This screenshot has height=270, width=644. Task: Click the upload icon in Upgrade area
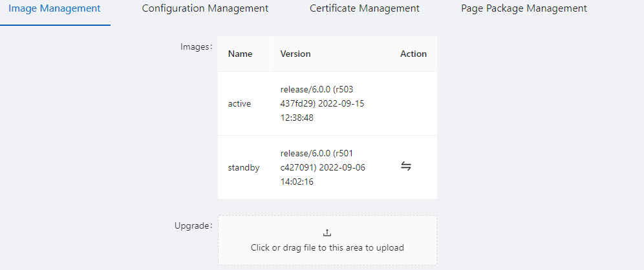click(x=327, y=233)
